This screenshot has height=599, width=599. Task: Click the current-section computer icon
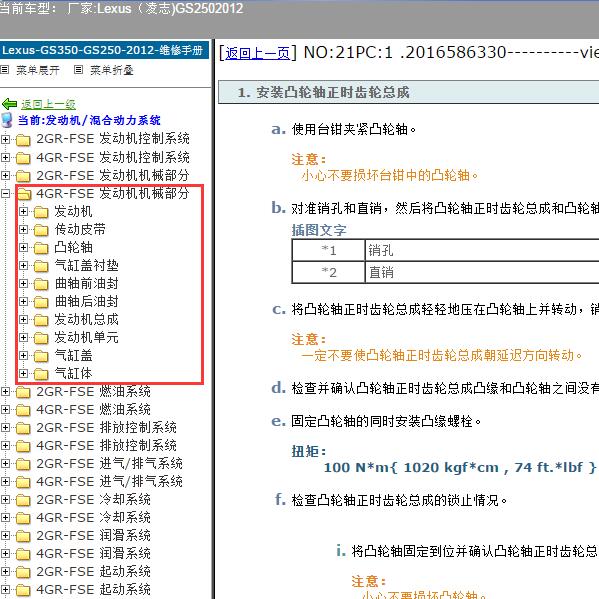7,120
